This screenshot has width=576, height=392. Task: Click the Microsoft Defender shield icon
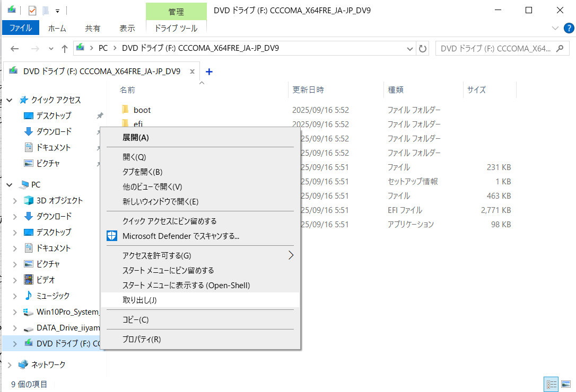pyautogui.click(x=112, y=236)
